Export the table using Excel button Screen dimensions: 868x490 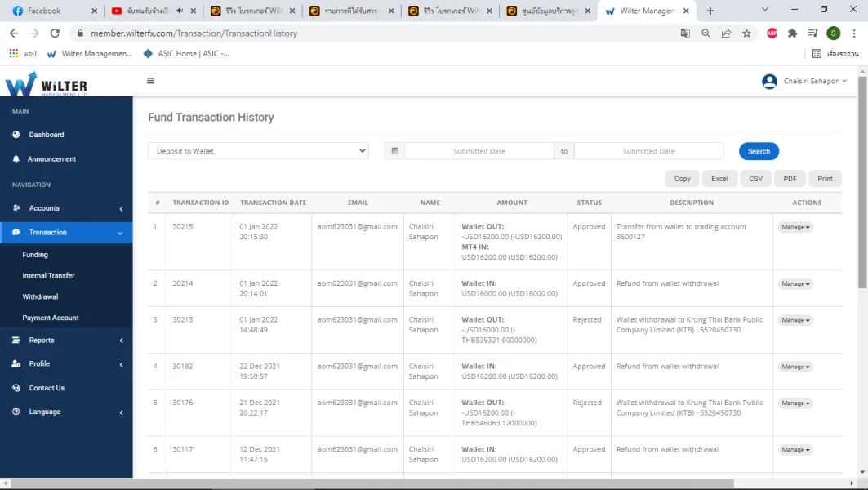719,179
